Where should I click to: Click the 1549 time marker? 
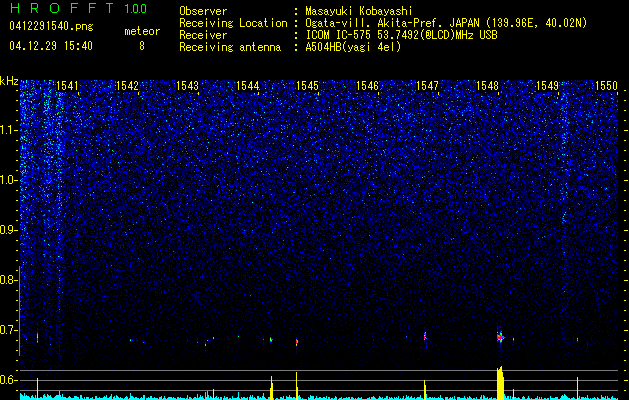tap(548, 85)
